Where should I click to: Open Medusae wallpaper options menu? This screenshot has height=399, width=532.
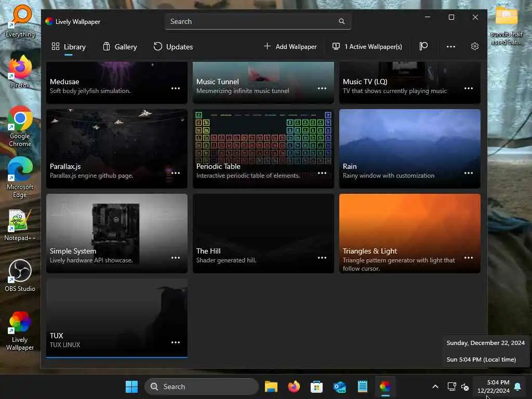[176, 88]
